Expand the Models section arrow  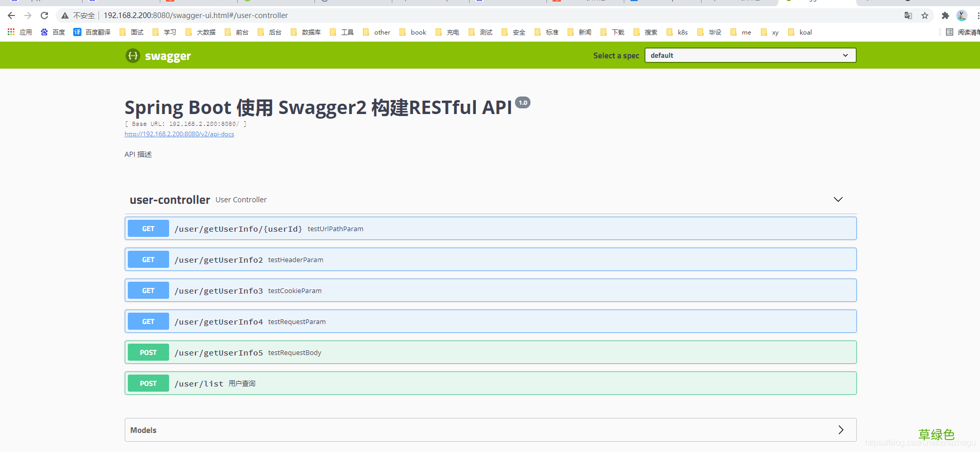coord(841,430)
